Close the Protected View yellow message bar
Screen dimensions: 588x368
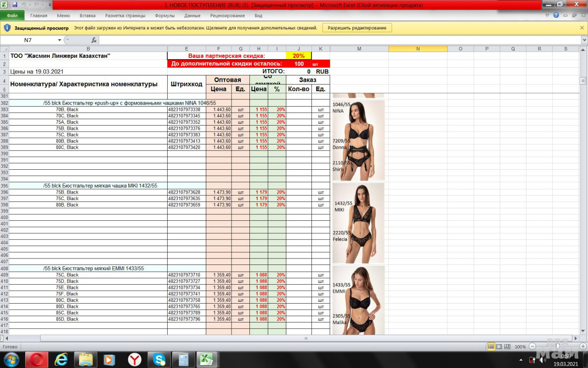click(582, 28)
